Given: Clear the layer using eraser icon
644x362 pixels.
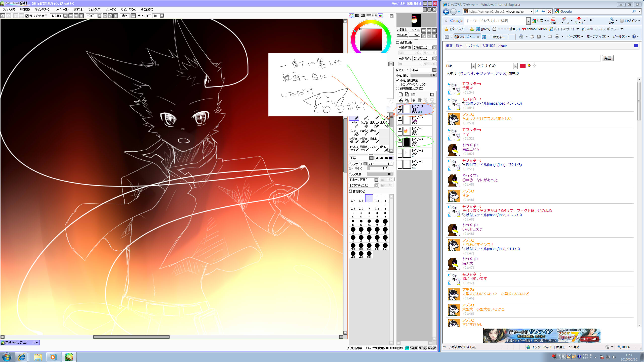Looking at the screenshot, I should point(413,100).
